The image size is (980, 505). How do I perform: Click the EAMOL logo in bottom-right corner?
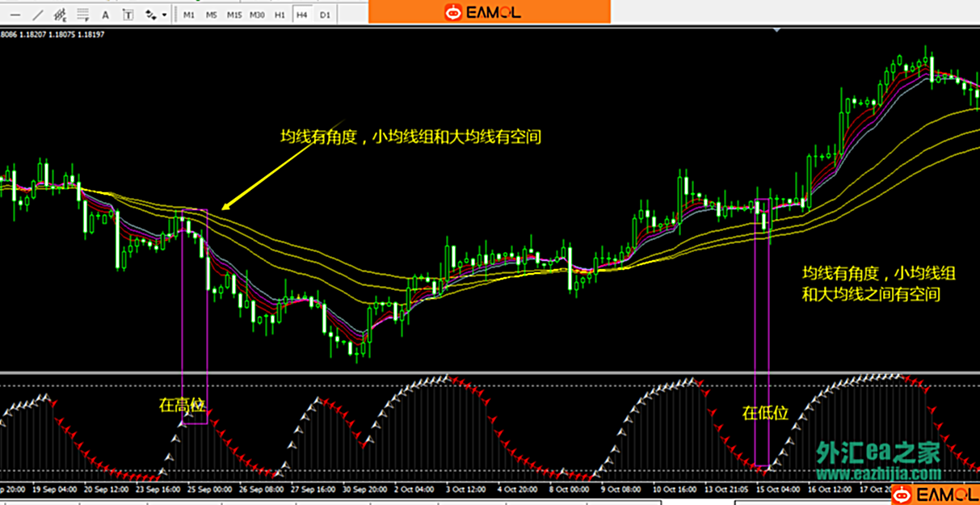coord(936,494)
